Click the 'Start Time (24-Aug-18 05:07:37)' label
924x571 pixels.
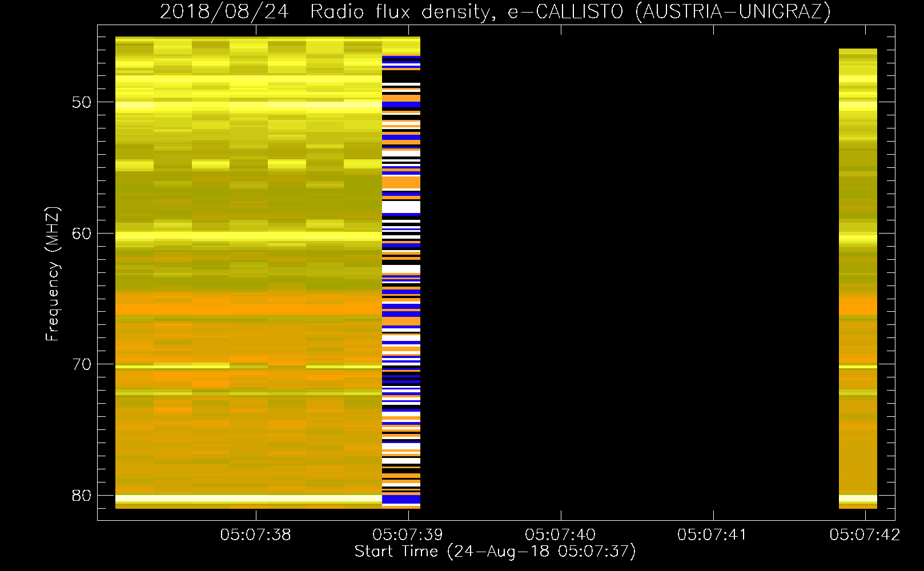tap(495, 552)
